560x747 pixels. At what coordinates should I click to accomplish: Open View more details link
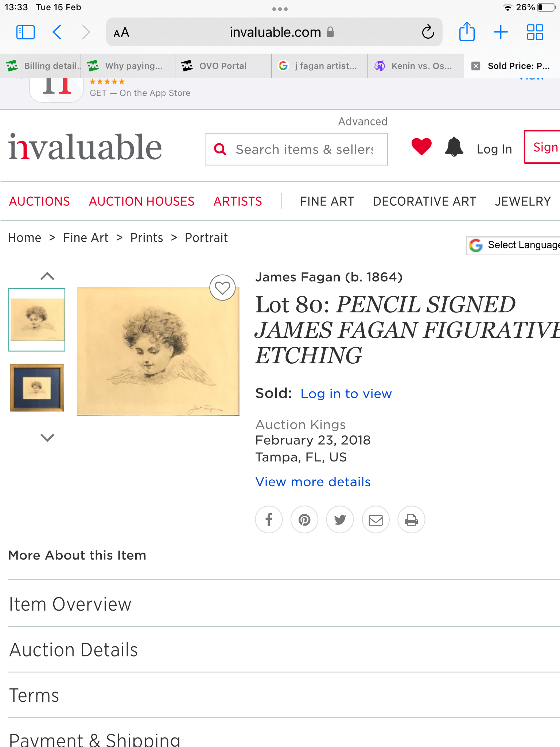[313, 482]
